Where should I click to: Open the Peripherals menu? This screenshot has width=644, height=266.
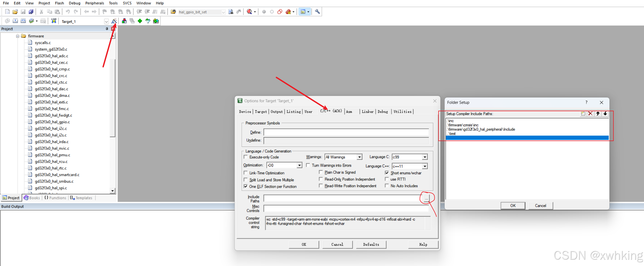[95, 3]
